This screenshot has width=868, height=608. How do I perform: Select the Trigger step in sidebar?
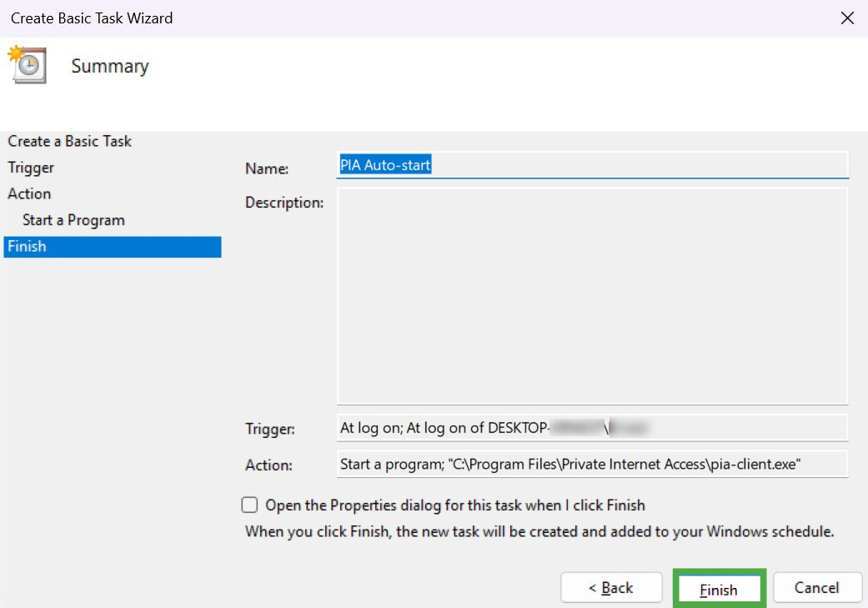click(31, 168)
